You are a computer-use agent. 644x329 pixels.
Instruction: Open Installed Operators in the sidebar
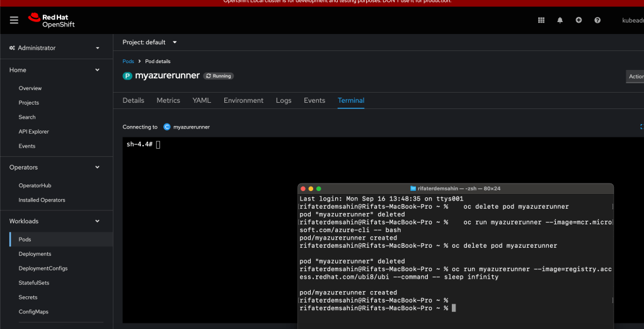pyautogui.click(x=42, y=200)
